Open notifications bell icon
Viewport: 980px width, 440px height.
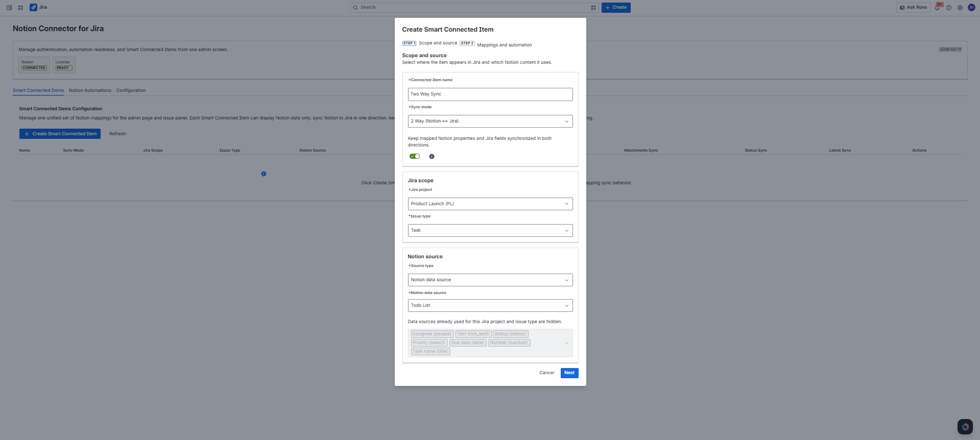[x=937, y=7]
